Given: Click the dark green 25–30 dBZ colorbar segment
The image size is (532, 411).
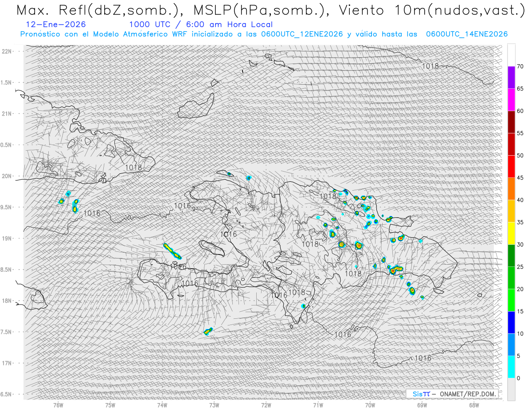Looking at the screenshot, I should click(x=511, y=256).
